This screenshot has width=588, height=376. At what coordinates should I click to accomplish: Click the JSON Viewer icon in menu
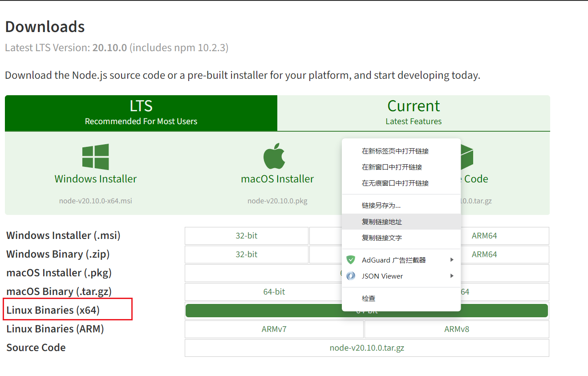coord(351,276)
